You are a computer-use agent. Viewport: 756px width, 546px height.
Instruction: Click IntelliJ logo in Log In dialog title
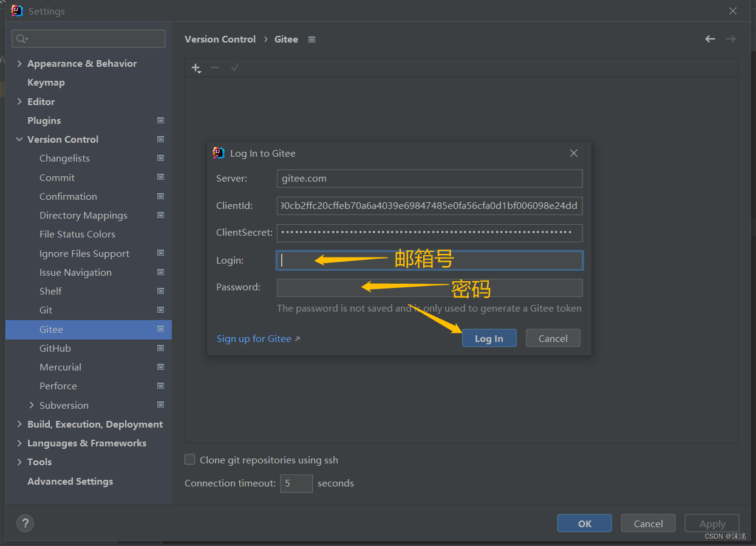click(x=219, y=153)
